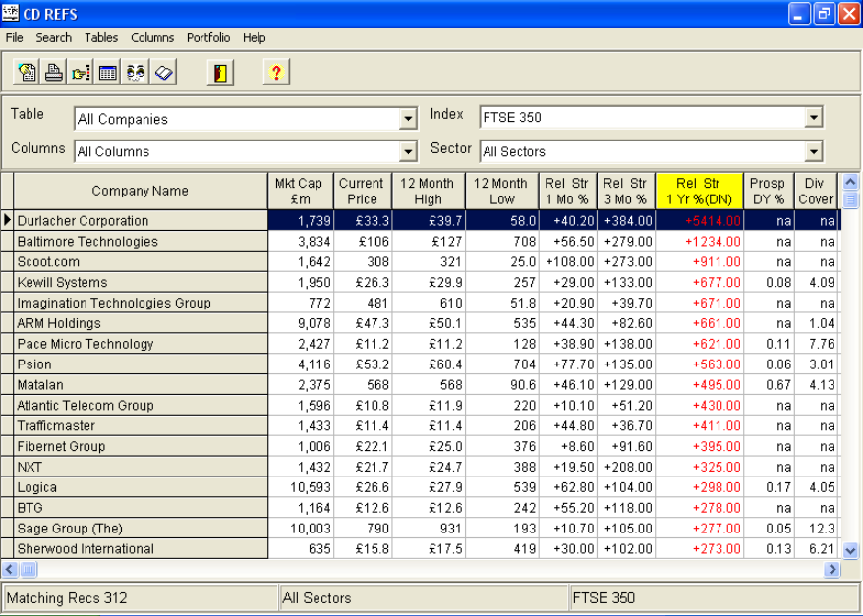The image size is (863, 616).
Task: Click the 12 Month Low column header
Action: pos(501,191)
